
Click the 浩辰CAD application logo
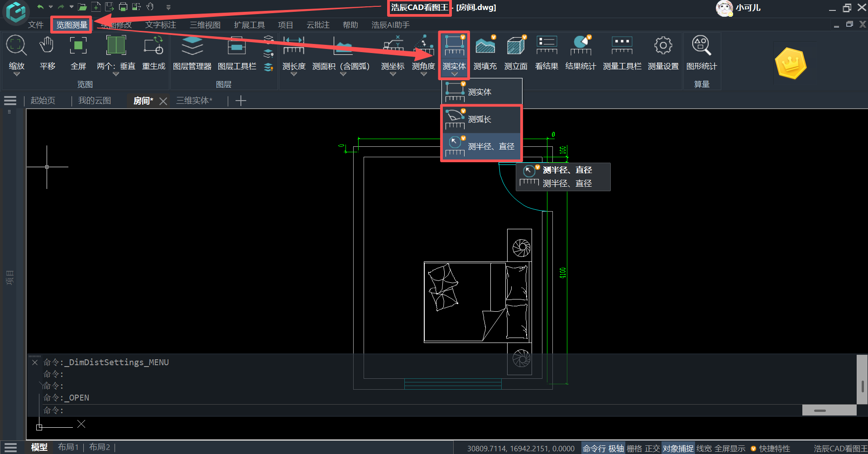pos(16,12)
